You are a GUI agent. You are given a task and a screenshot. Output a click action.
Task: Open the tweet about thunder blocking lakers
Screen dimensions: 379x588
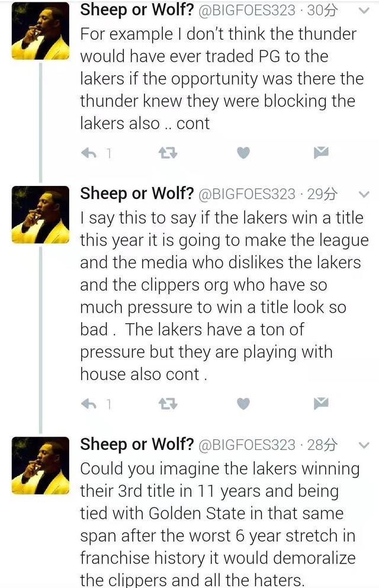pos(222,79)
